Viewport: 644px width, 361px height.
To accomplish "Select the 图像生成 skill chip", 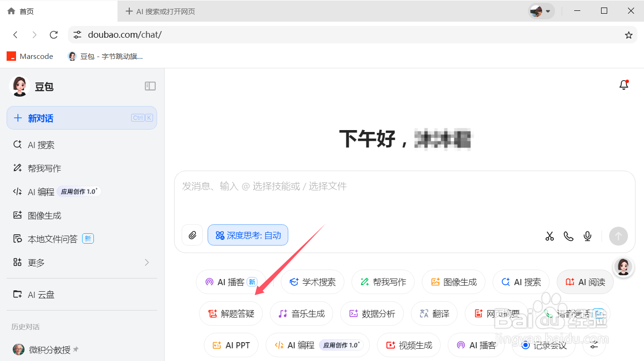I will (x=453, y=282).
